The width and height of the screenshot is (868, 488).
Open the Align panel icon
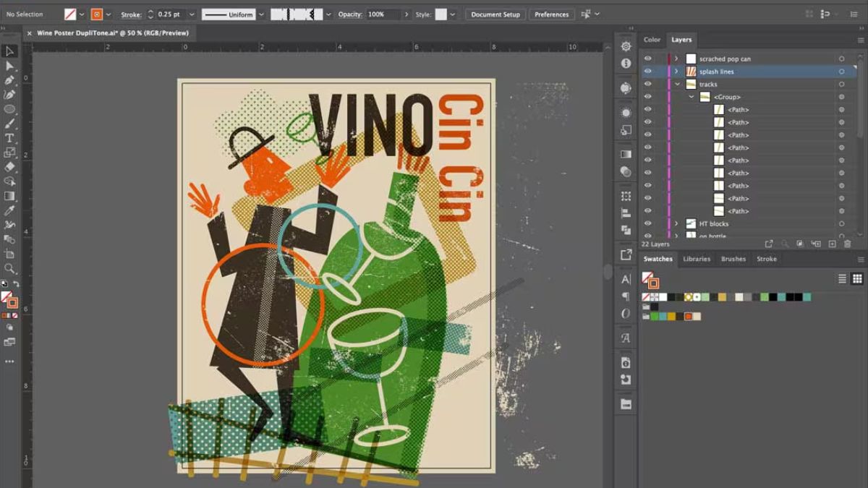[626, 213]
